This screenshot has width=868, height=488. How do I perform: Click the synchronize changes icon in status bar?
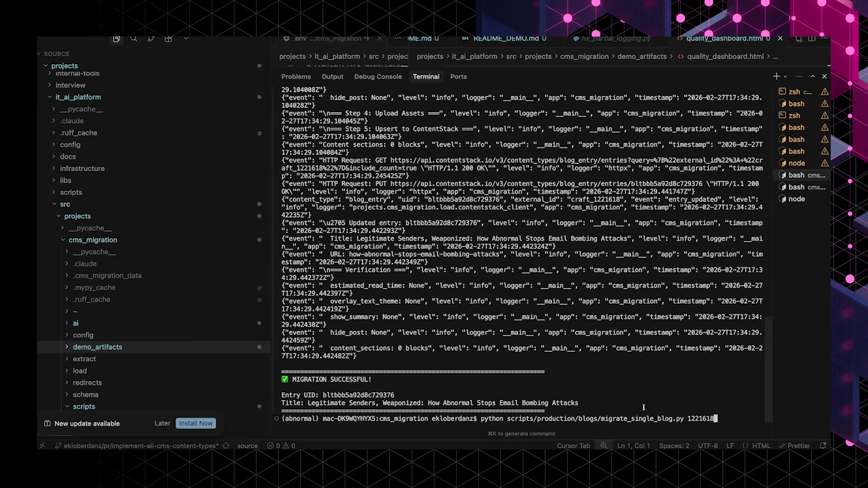(x=226, y=446)
